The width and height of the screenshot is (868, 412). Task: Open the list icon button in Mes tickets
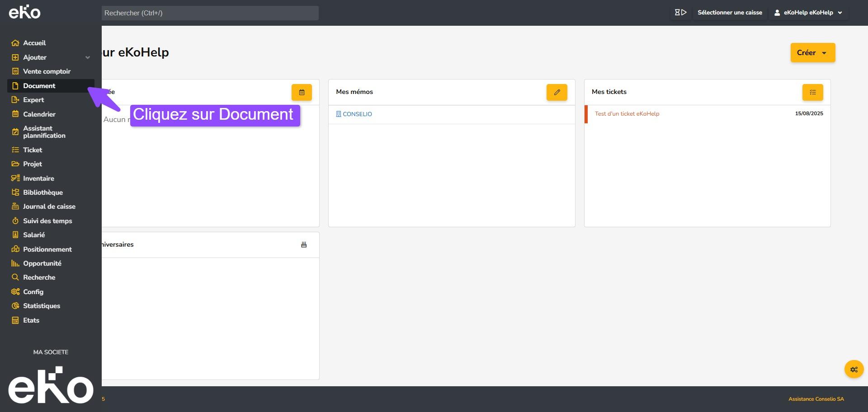pyautogui.click(x=812, y=92)
